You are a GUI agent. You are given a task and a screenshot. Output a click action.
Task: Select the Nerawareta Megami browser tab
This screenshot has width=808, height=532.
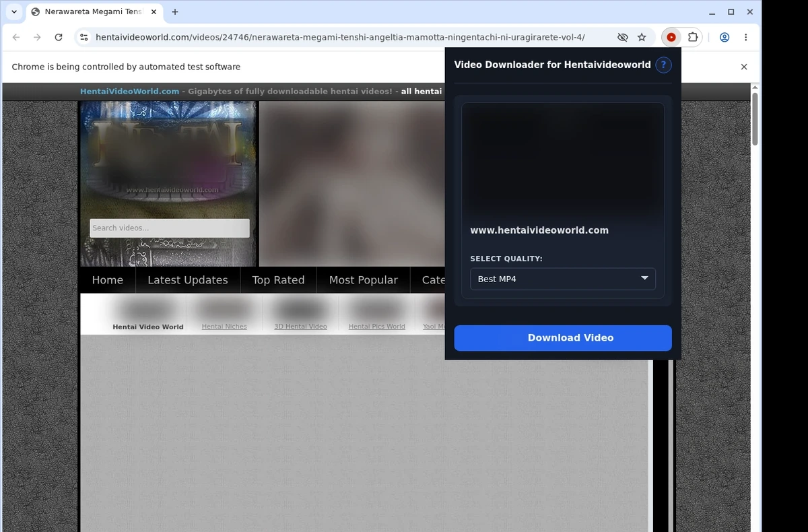pyautogui.click(x=93, y=12)
